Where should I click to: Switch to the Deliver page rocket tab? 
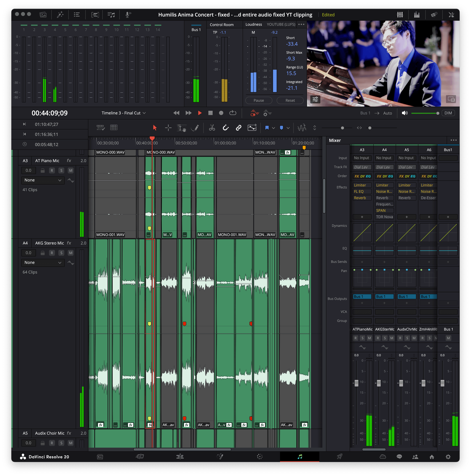(339, 456)
